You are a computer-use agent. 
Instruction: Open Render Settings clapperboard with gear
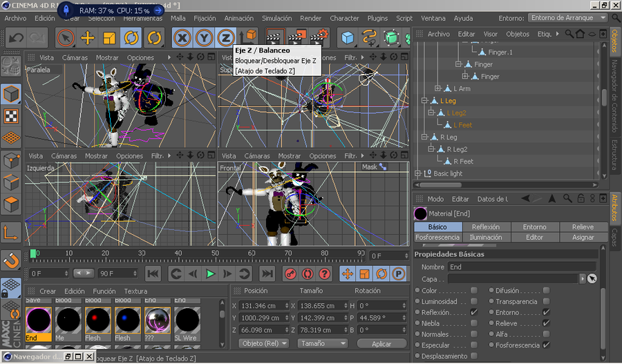pyautogui.click(x=319, y=37)
